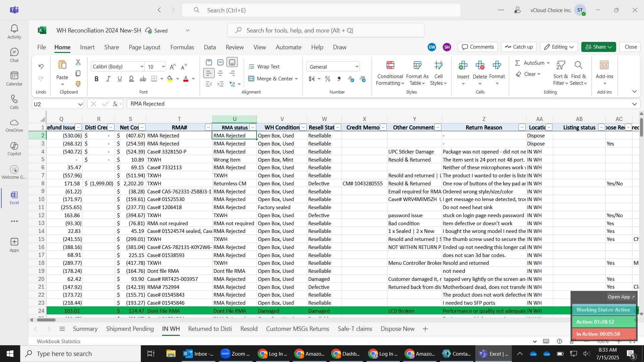The image size is (644, 362).
Task: Click the Comments button
Action: (x=478, y=47)
